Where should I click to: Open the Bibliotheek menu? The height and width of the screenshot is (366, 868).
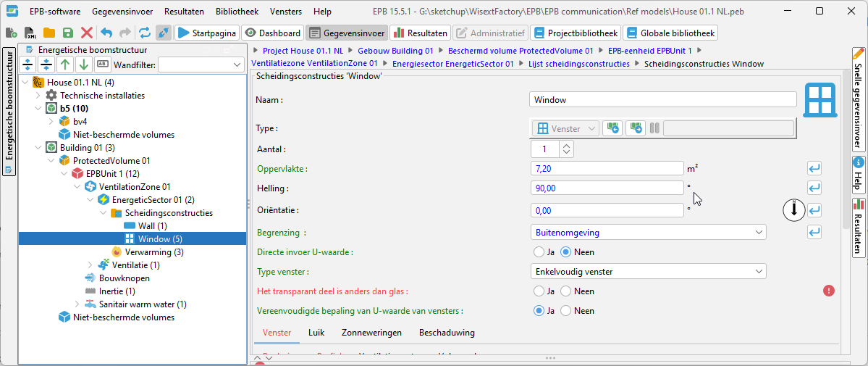pos(237,12)
